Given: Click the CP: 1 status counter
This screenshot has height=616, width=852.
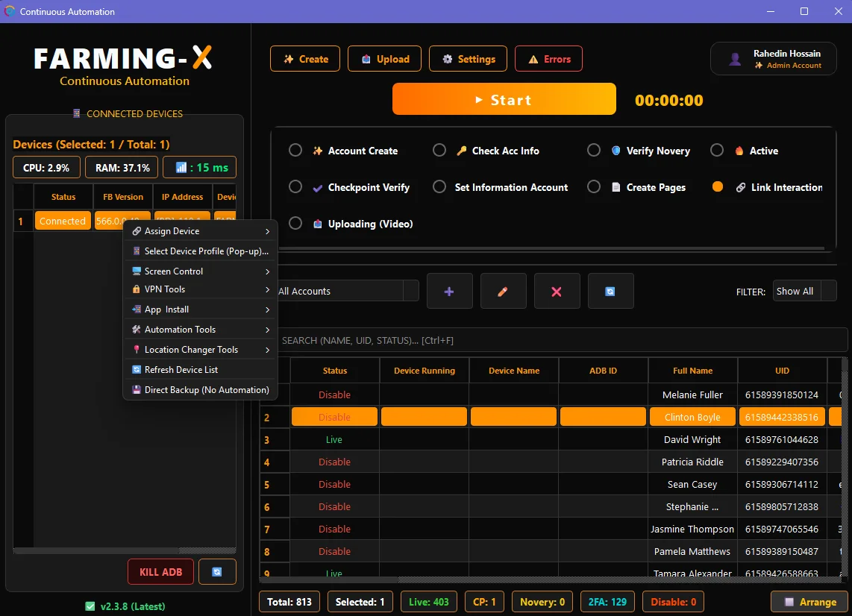Looking at the screenshot, I should pyautogui.click(x=484, y=602).
